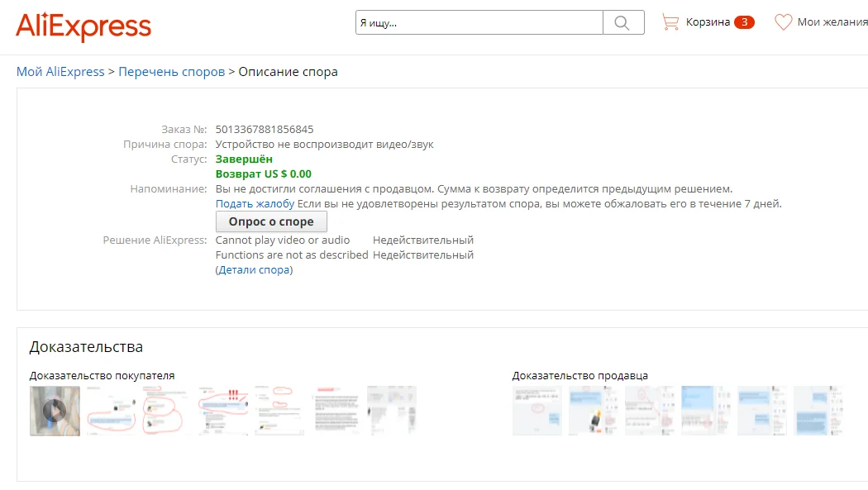
Task: Open fifth seller evidence thumbnail
Action: click(x=762, y=411)
